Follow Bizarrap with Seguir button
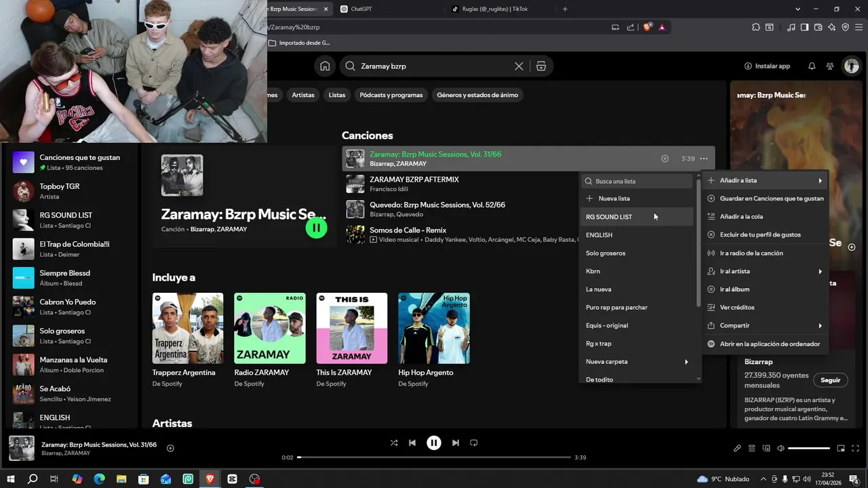The height and width of the screenshot is (488, 868). (x=830, y=380)
